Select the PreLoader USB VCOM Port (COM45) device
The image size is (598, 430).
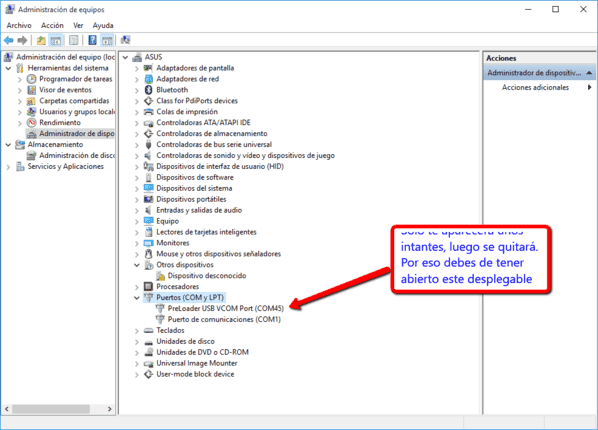226,308
